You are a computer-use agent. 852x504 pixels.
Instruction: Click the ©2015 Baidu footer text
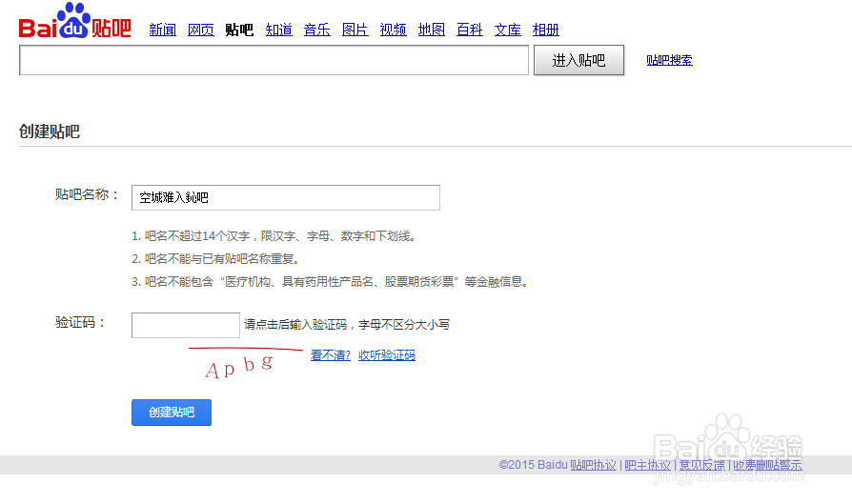pos(533,465)
